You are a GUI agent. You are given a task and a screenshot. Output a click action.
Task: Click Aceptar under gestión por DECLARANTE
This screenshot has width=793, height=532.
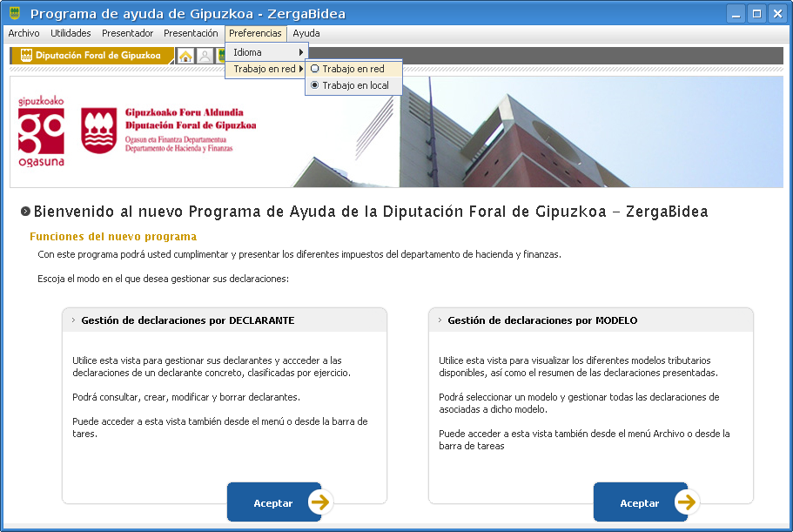[274, 502]
